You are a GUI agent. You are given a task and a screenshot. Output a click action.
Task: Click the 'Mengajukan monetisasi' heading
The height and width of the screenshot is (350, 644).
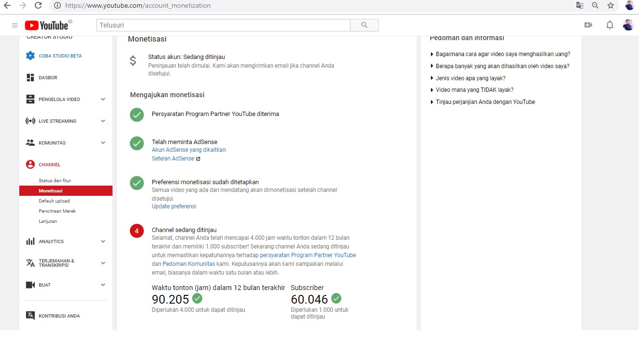(167, 95)
